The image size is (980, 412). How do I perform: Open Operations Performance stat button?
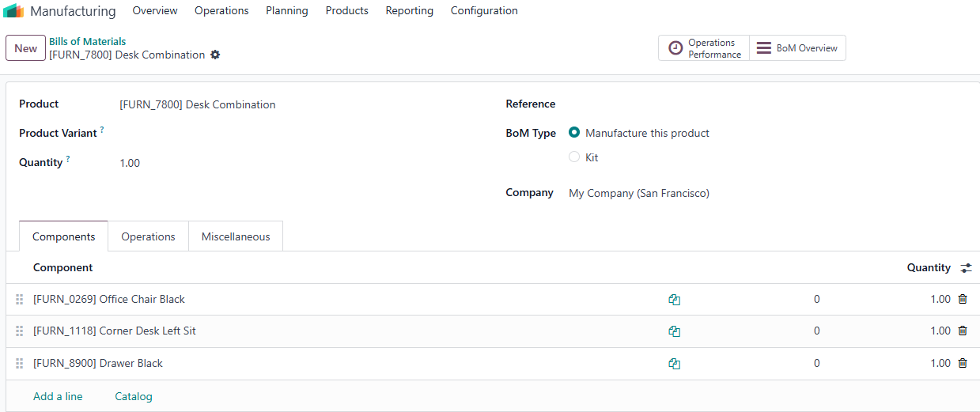click(704, 48)
